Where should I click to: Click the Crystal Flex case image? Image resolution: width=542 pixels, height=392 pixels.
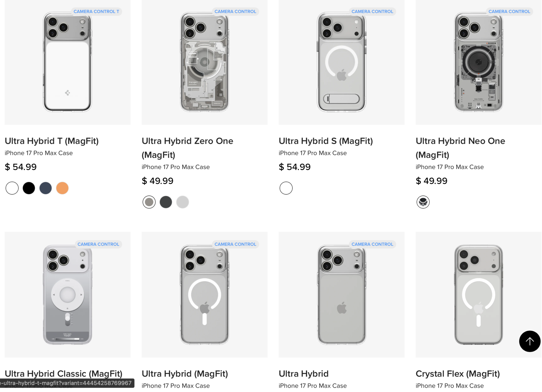478,295
